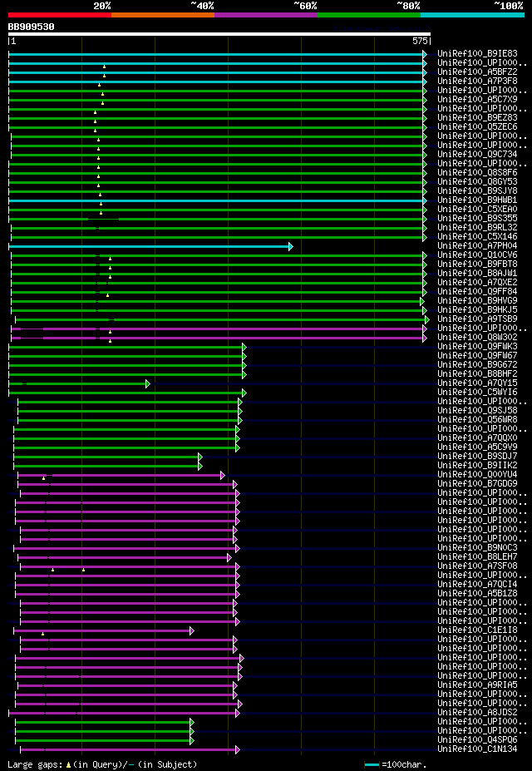Click the purple alignment bar for Q00YU4
This screenshot has width=532, height=771.
pyautogui.click(x=121, y=475)
